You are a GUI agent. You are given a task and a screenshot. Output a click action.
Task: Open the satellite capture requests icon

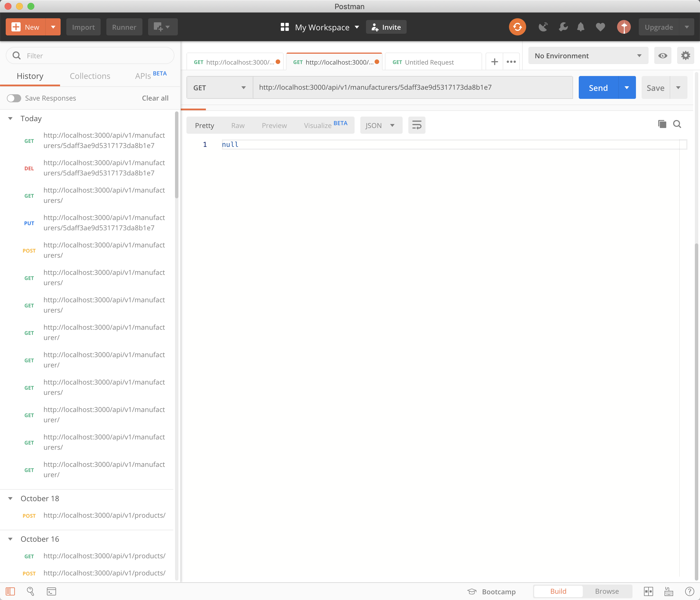click(x=543, y=27)
